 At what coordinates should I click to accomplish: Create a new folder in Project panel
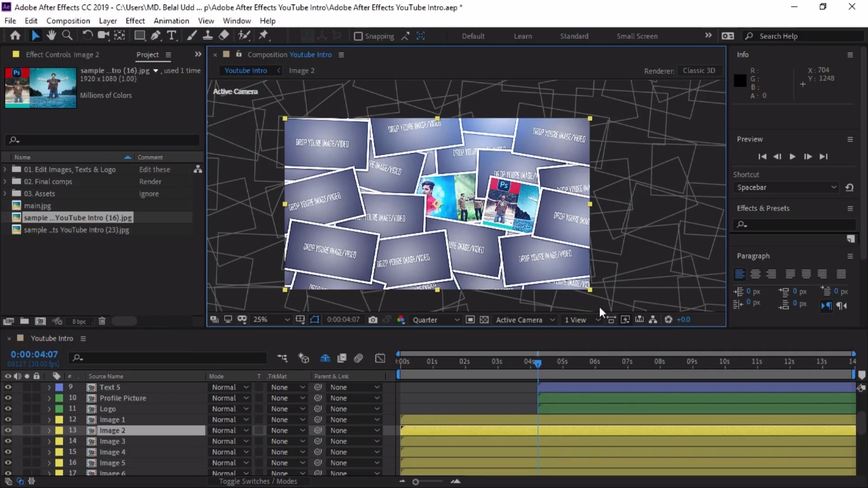(x=24, y=322)
